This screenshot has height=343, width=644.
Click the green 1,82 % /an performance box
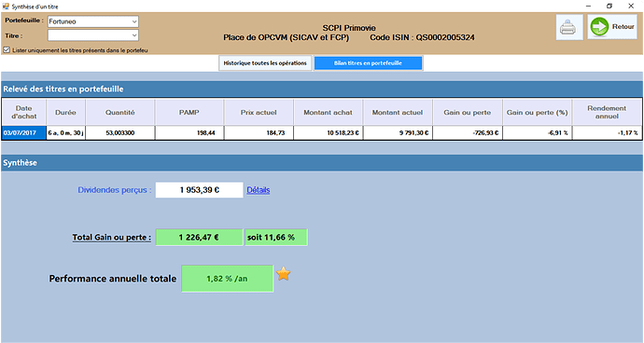click(227, 279)
